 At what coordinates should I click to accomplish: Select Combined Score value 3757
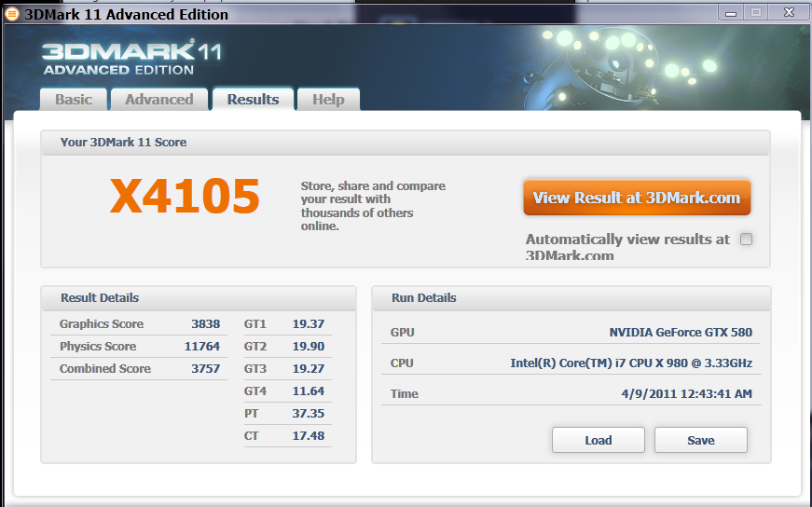(x=206, y=368)
